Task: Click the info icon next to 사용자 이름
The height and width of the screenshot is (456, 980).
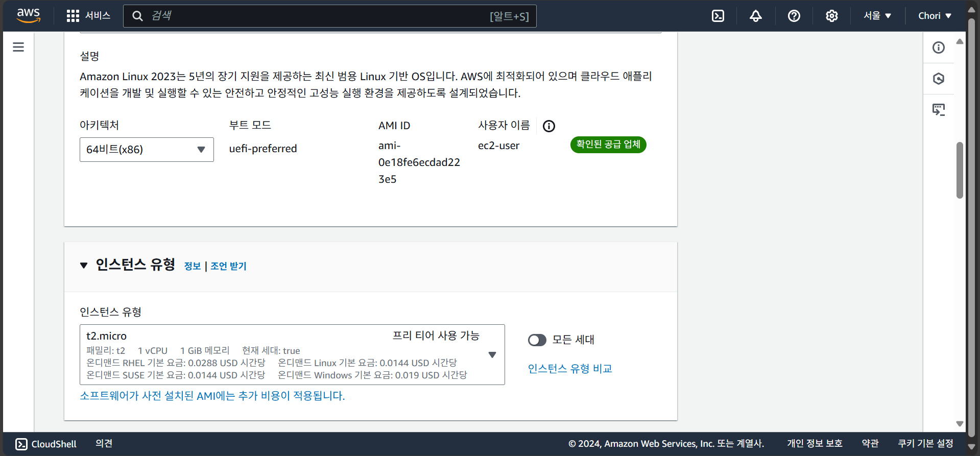Action: coord(549,126)
